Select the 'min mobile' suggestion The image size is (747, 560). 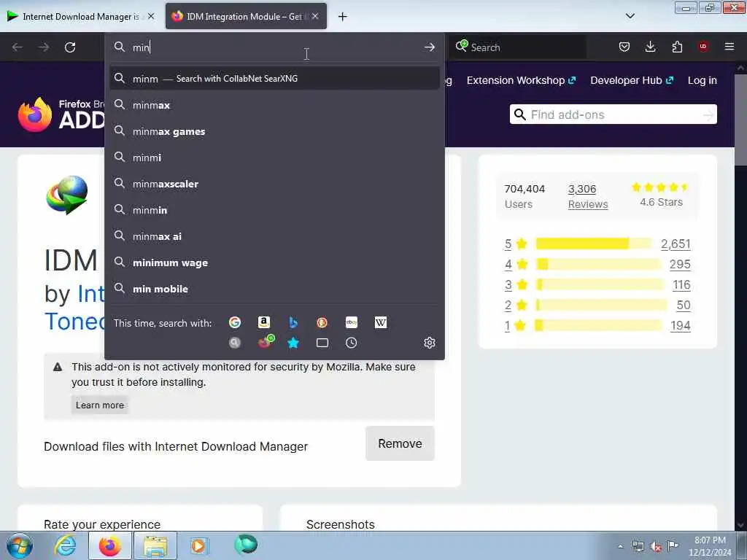point(274,289)
